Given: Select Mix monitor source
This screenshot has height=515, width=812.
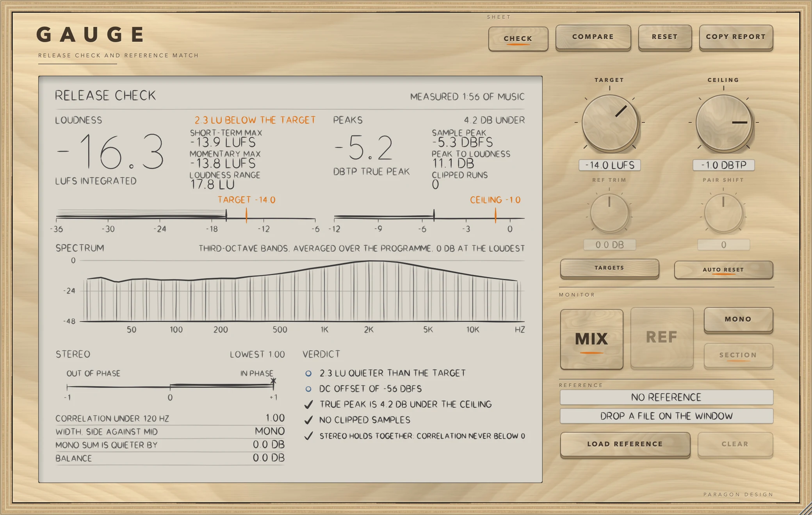Looking at the screenshot, I should (x=592, y=339).
